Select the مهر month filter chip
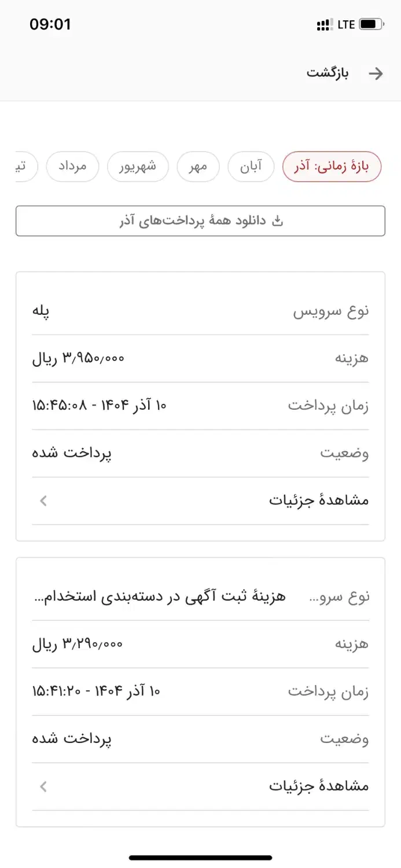Viewport: 401px width, 868px height. (198, 166)
